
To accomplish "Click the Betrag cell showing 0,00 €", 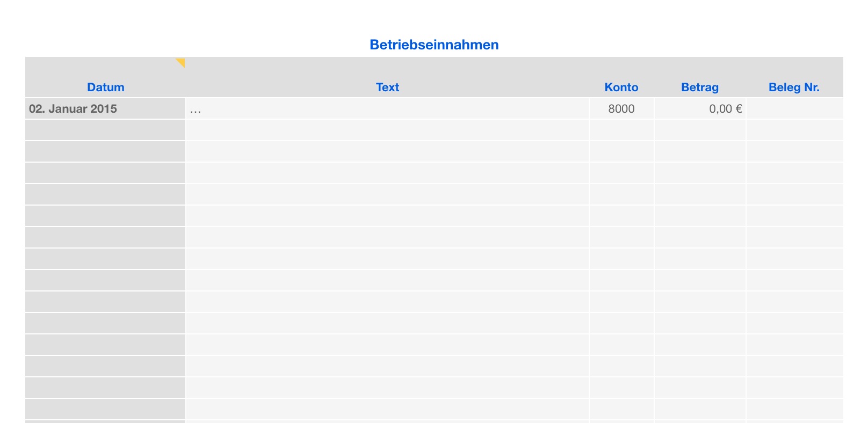I will click(x=700, y=108).
